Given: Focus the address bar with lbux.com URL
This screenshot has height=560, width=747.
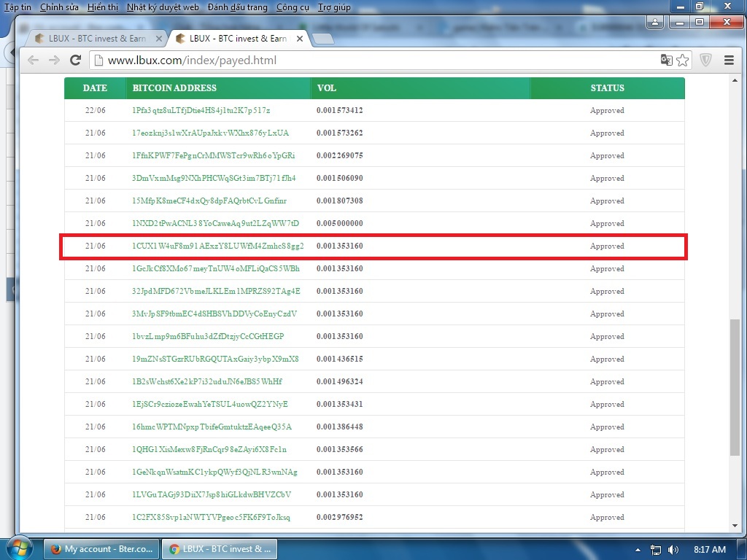Looking at the screenshot, I should (x=373, y=60).
